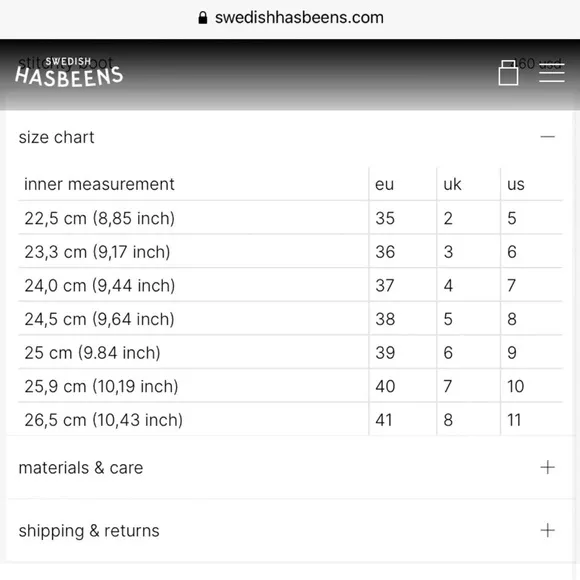The image size is (580, 580).
Task: Click the 22,5 cm (8,85 inch) measurement
Action: coord(100,218)
